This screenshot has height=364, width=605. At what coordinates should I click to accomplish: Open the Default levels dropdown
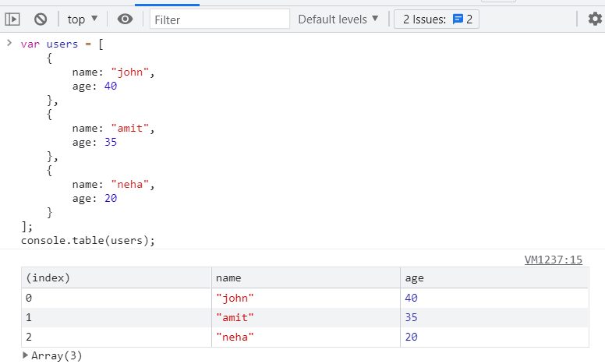coord(338,19)
